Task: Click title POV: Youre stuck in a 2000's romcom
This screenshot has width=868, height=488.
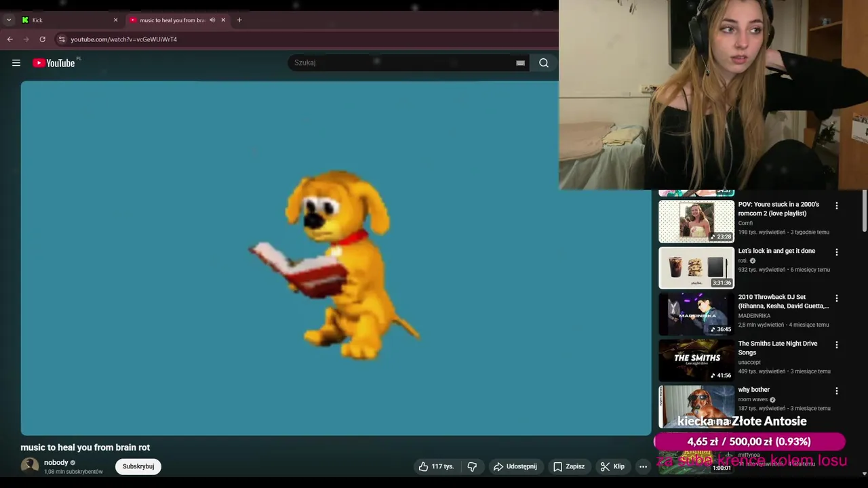Action: coord(778,209)
